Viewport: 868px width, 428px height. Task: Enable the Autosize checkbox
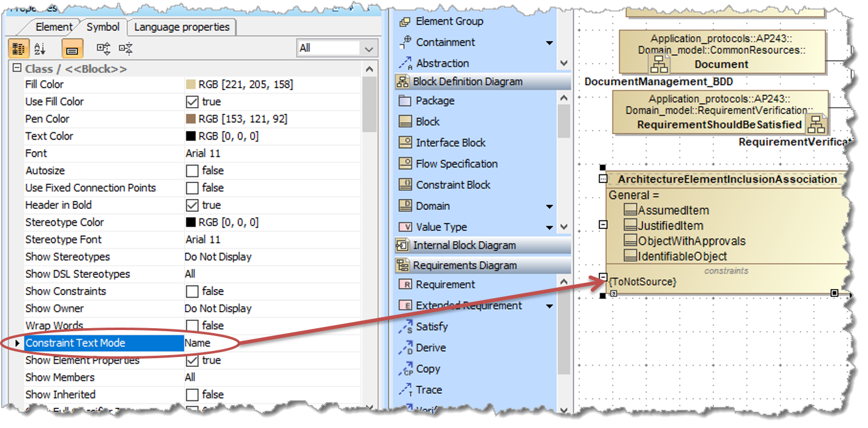pos(192,171)
